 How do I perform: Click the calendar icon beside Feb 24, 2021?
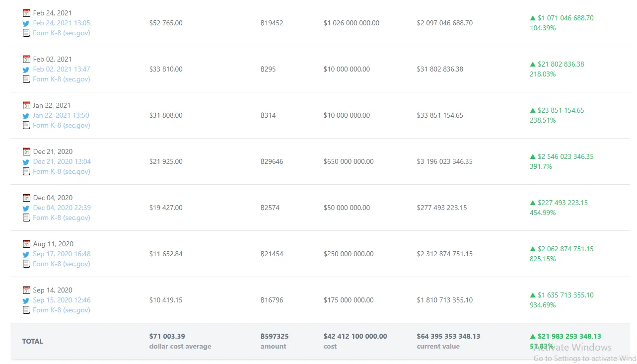coord(26,13)
